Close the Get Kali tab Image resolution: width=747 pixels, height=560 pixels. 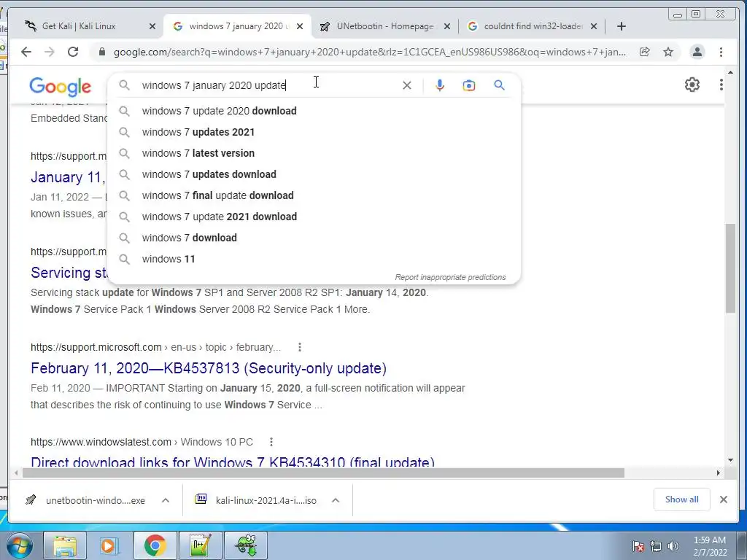(152, 27)
